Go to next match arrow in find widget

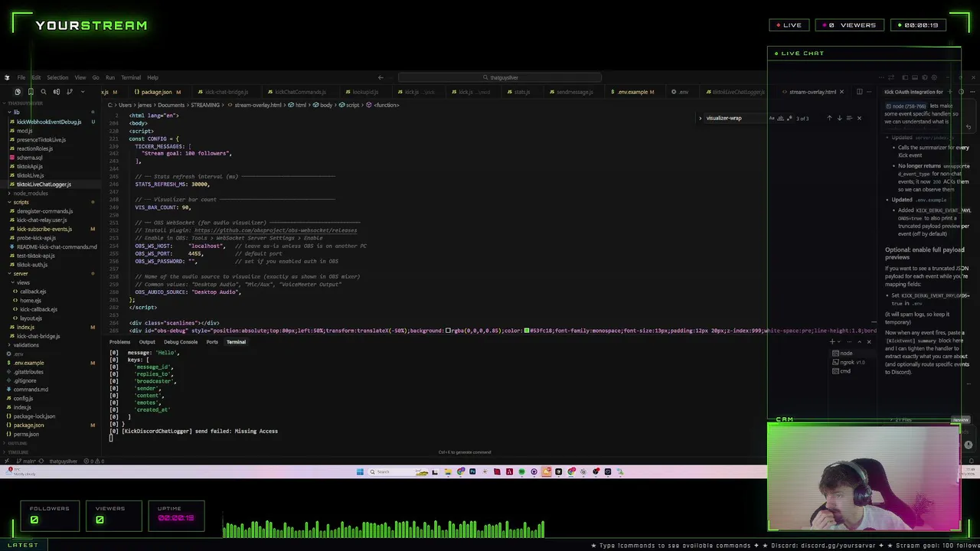coord(839,118)
